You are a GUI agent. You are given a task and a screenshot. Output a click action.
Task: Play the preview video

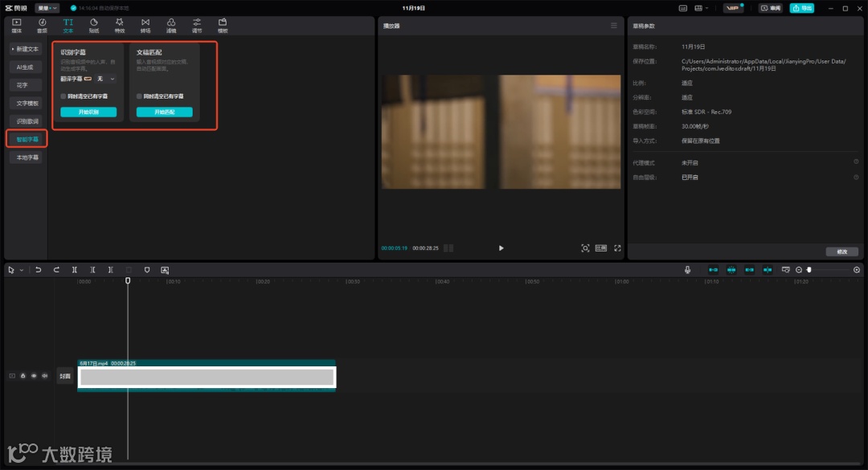pos(501,248)
